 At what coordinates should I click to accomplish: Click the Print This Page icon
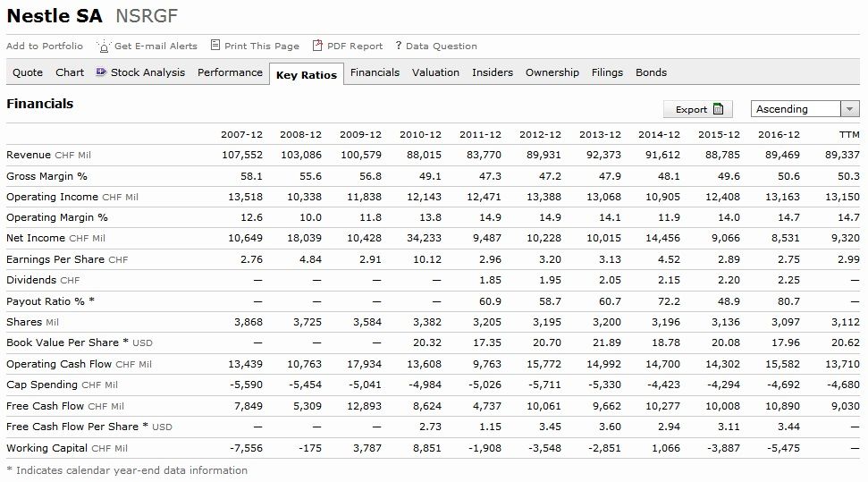pyautogui.click(x=215, y=46)
